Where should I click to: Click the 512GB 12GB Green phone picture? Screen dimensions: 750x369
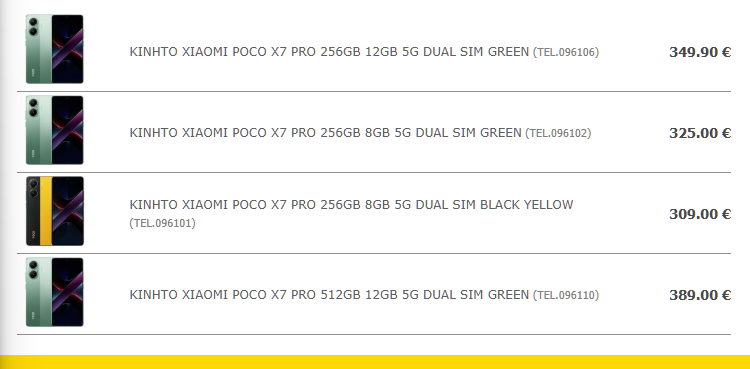55,292
